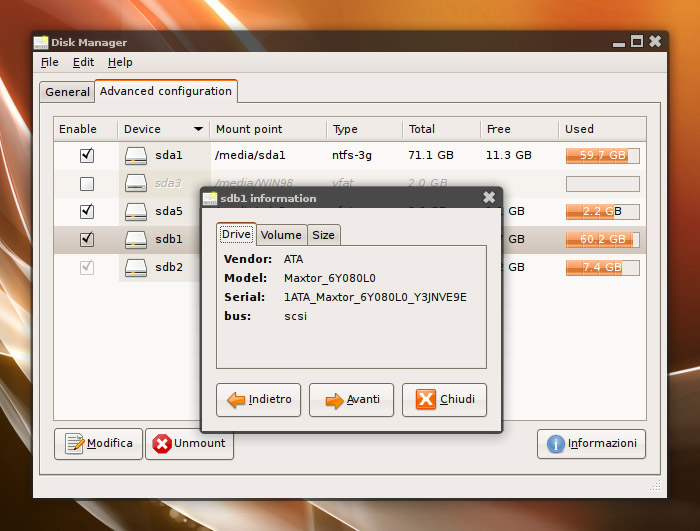This screenshot has width=700, height=531.
Task: Open the File menu
Action: pos(50,62)
